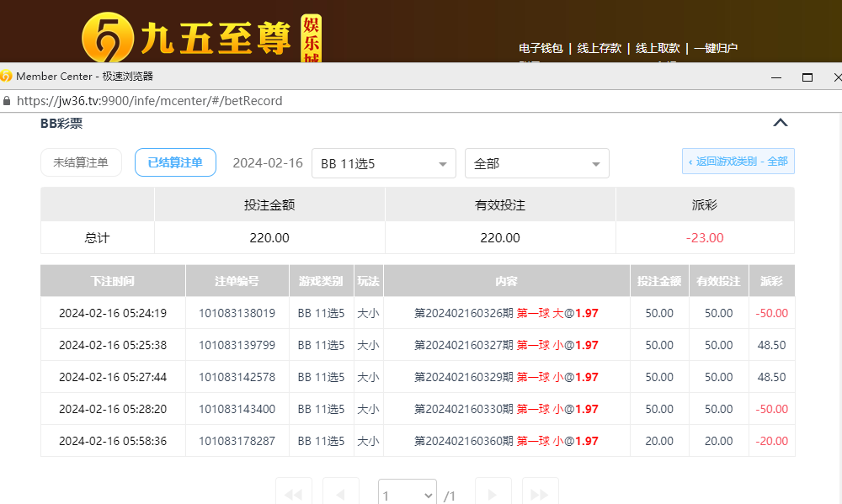The image size is (842, 504).
Task: Click the 九五至尊 gold logo icon
Action: [x=108, y=38]
